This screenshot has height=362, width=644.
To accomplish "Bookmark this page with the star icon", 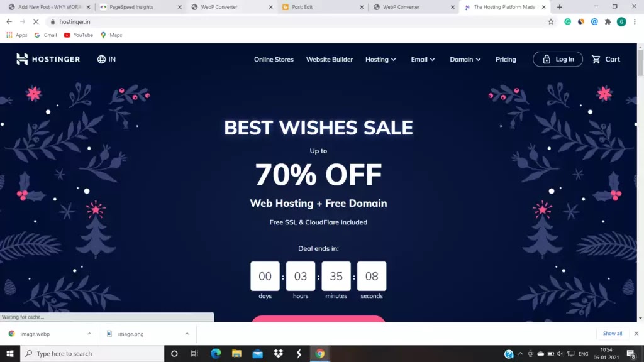I will [551, 22].
